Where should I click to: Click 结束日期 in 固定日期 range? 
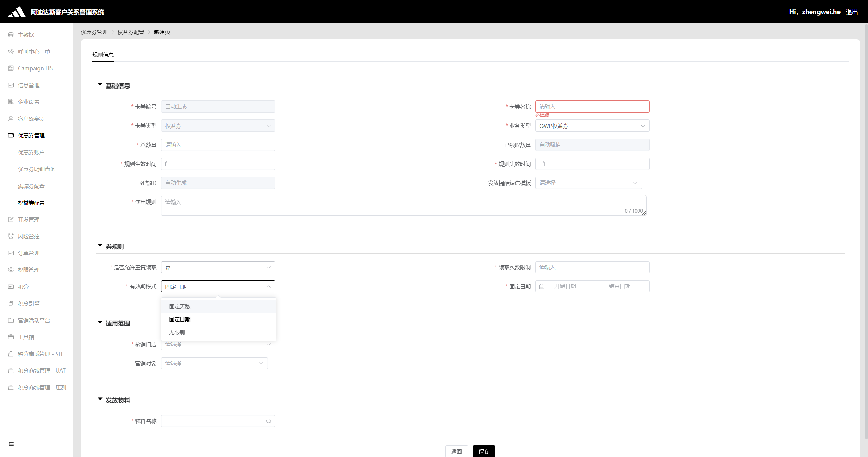point(619,286)
